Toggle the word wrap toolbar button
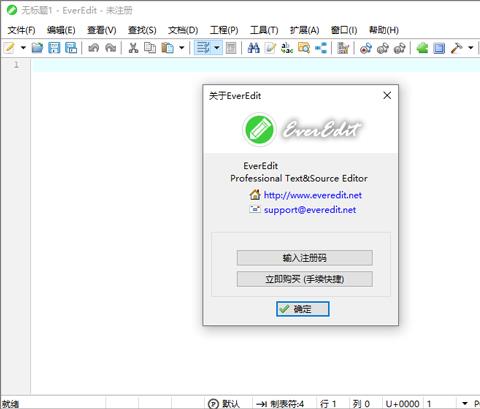 pyautogui.click(x=203, y=48)
